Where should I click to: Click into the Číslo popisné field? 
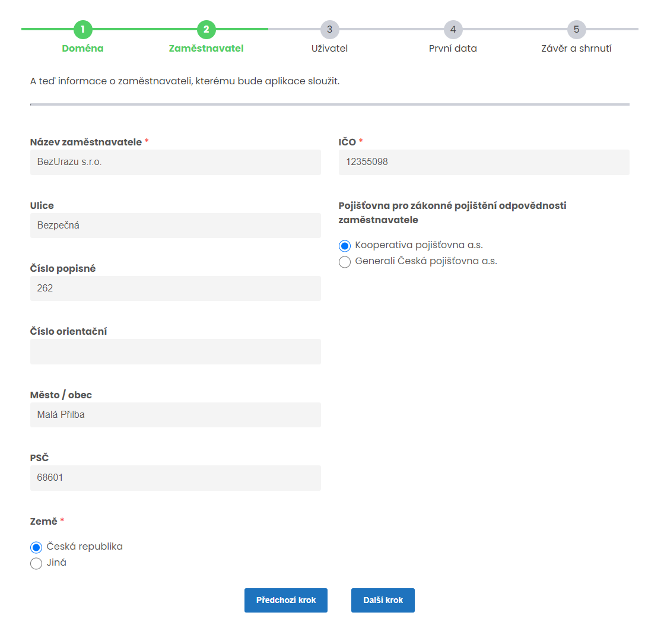tap(175, 288)
